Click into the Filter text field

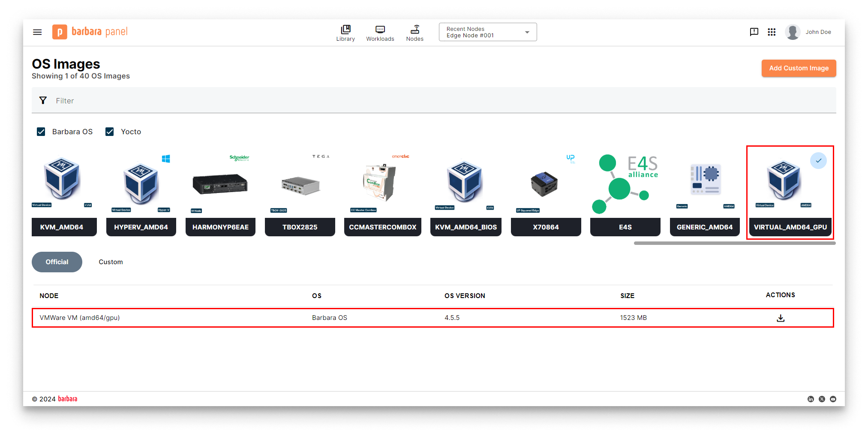(429, 101)
